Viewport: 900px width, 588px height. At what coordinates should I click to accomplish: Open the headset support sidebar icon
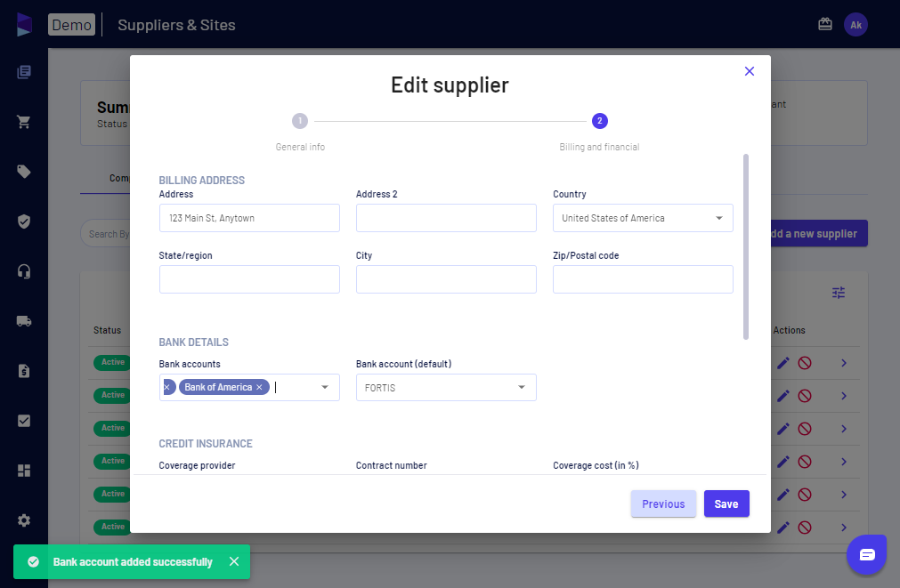[23, 271]
